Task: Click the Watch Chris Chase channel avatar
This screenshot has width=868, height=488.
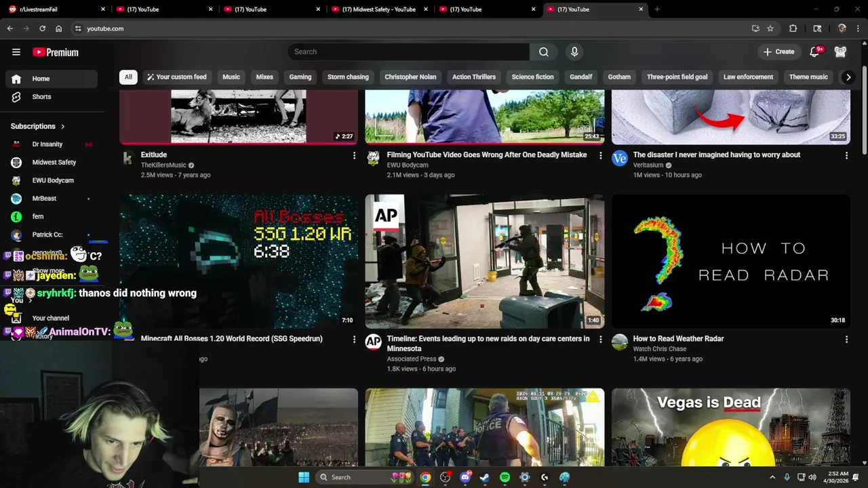Action: pyautogui.click(x=620, y=342)
